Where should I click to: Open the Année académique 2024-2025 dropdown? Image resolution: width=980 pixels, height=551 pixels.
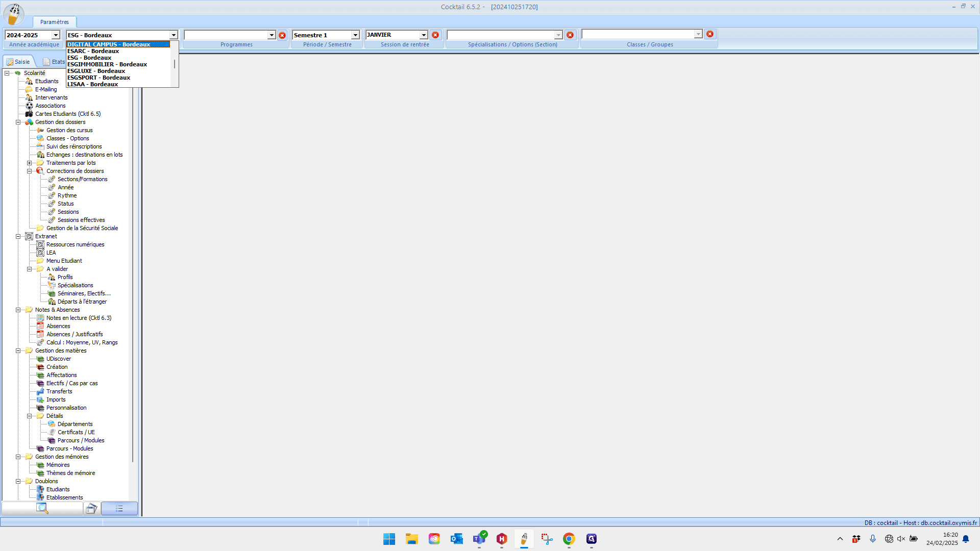click(x=56, y=35)
